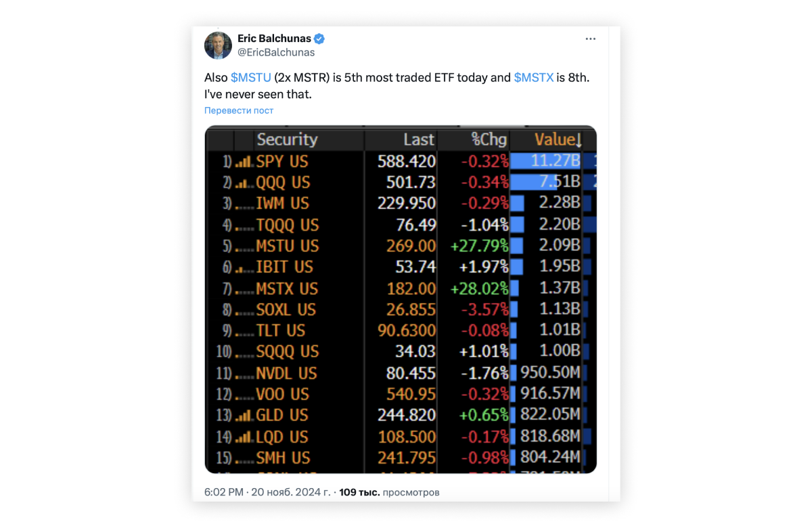Open the Bloomberg terminal screenshot image
812x528 pixels.
click(x=401, y=299)
